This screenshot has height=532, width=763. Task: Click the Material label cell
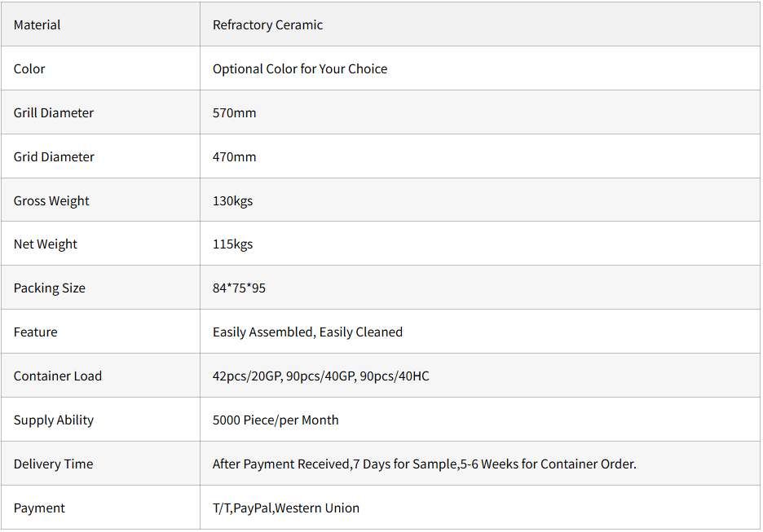pyautogui.click(x=37, y=25)
